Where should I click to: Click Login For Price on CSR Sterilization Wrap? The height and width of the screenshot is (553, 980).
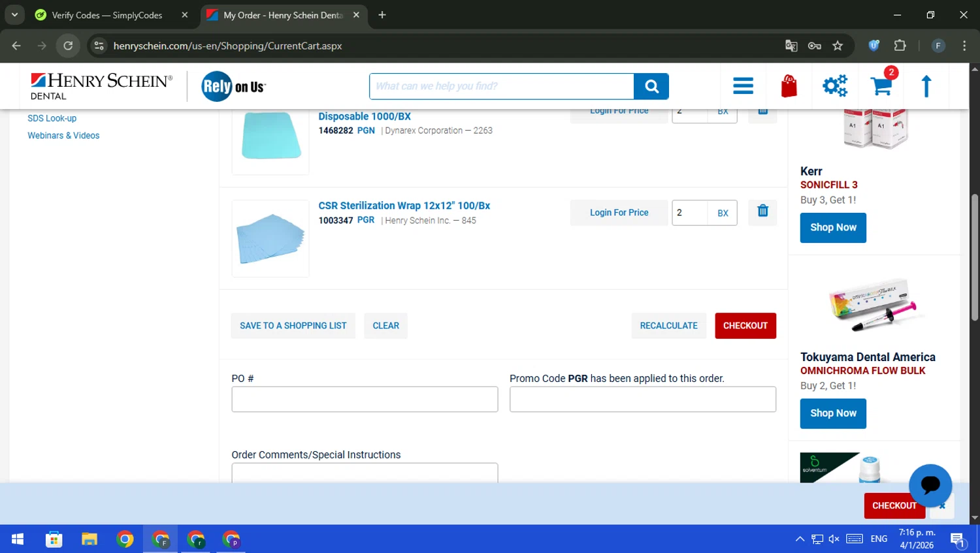[619, 213]
